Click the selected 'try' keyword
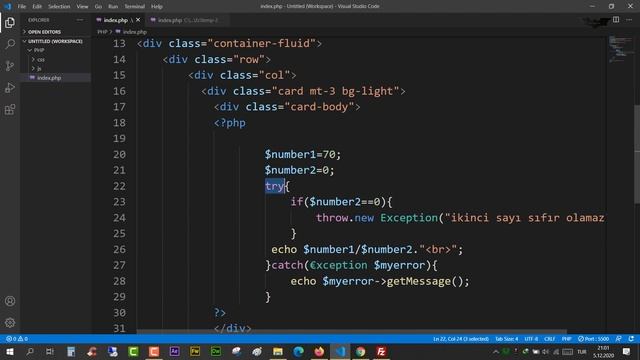Screen dimensions: 640x360 point(274,186)
